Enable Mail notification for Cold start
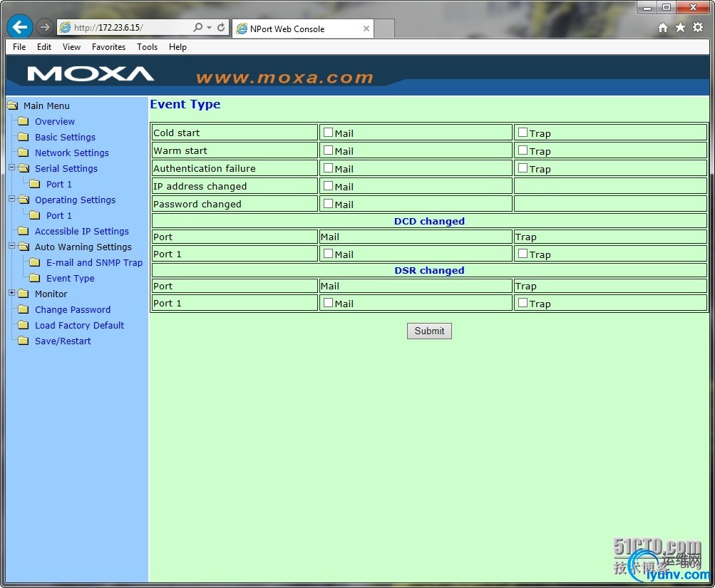Image resolution: width=715 pixels, height=588 pixels. click(x=328, y=133)
